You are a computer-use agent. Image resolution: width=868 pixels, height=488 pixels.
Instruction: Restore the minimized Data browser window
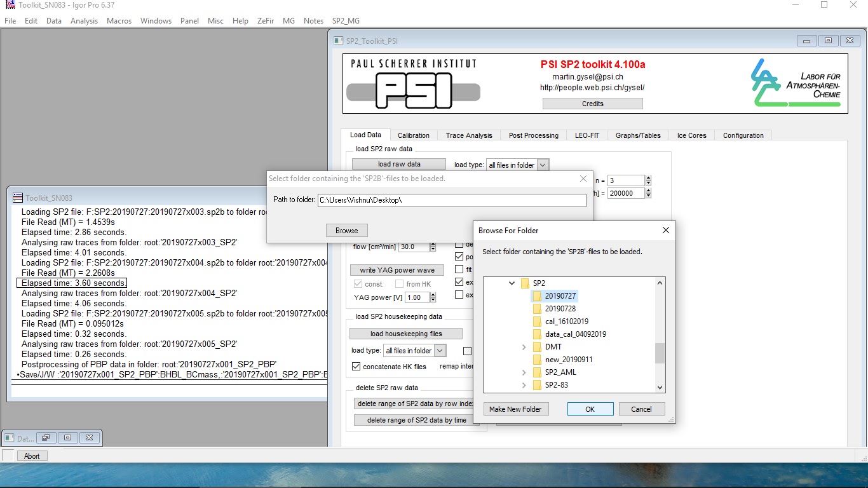point(46,438)
